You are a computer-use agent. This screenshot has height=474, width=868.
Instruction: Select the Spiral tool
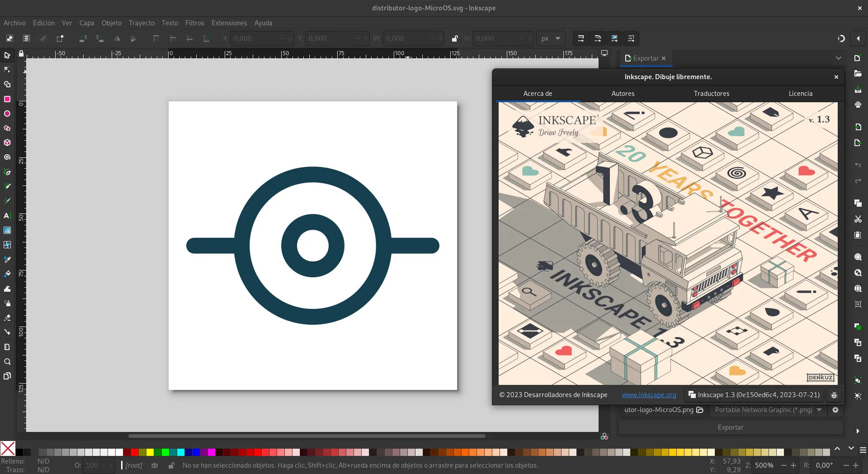[x=7, y=157]
